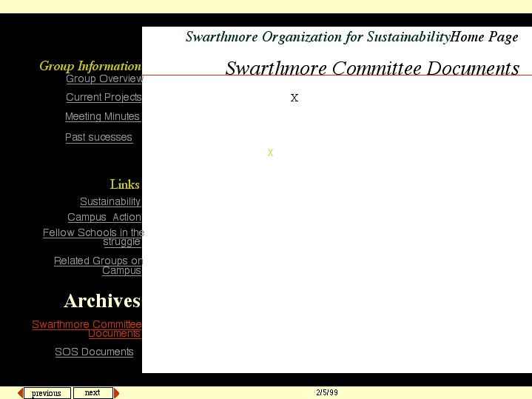The width and height of the screenshot is (532, 399).
Task: Click the Archives heading
Action: (x=102, y=301)
